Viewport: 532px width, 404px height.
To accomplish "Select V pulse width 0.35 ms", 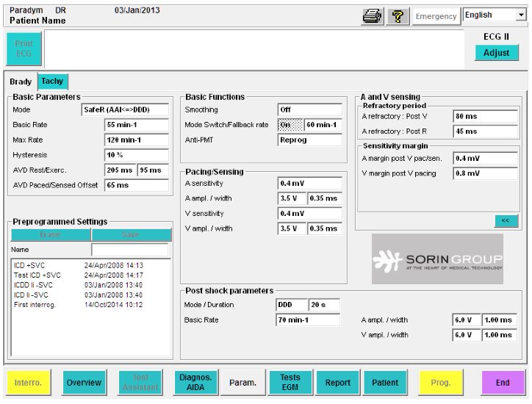I will pyautogui.click(x=324, y=228).
